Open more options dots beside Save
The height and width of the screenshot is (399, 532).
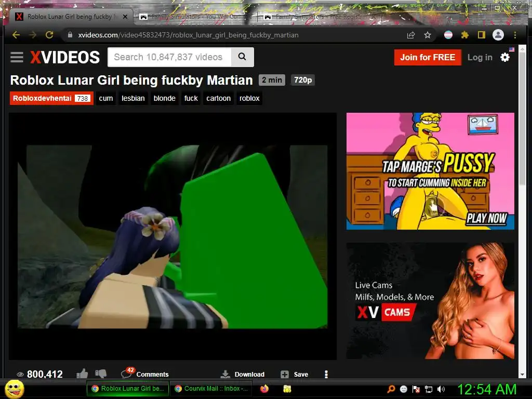(326, 374)
